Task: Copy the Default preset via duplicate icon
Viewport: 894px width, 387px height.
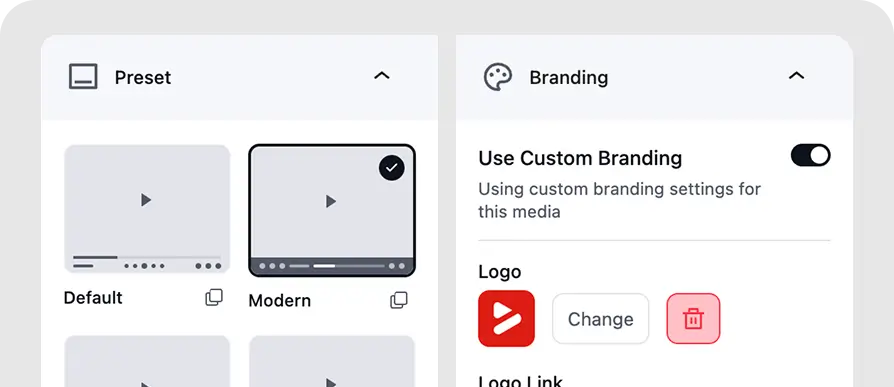Action: 214,298
